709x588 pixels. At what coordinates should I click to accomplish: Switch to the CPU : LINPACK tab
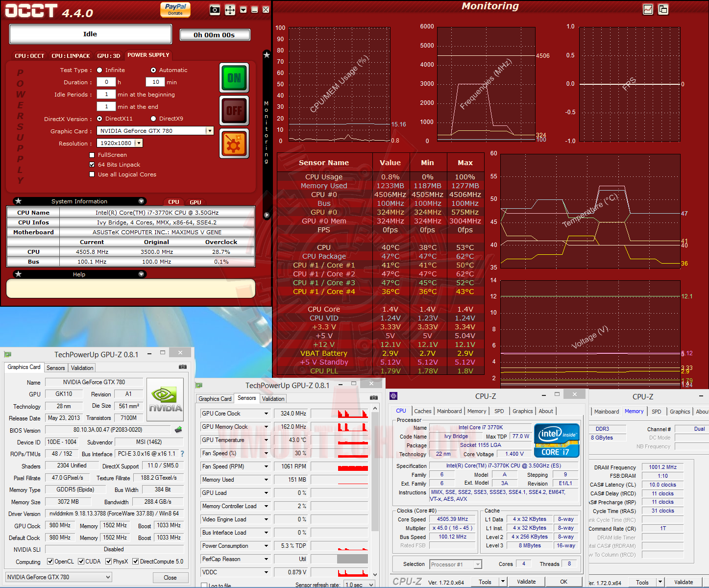(x=71, y=56)
